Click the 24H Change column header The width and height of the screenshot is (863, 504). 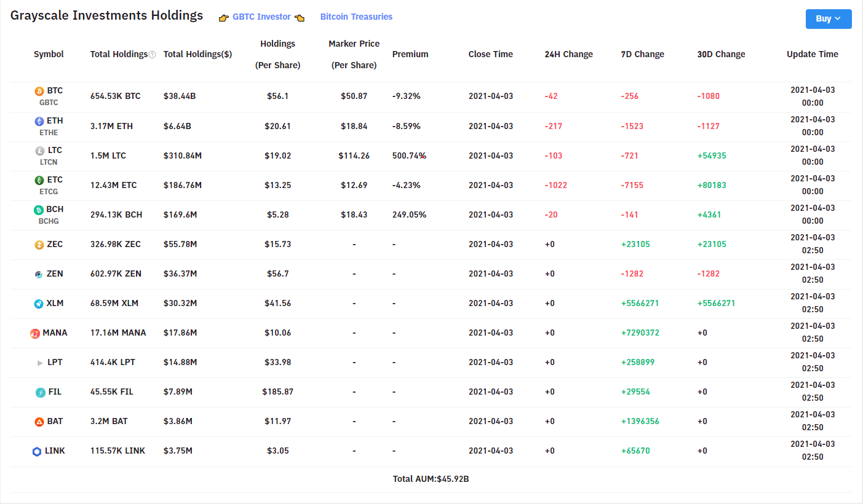point(568,54)
